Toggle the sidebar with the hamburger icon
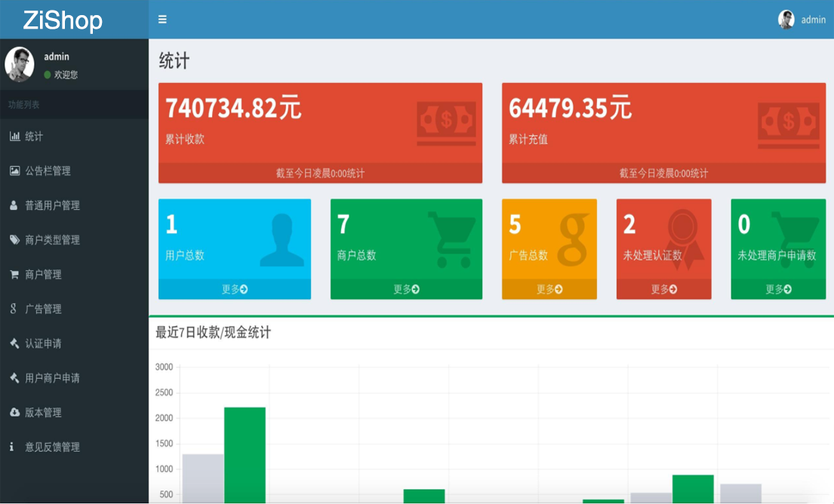Screen dimensions: 834x504 tap(162, 20)
